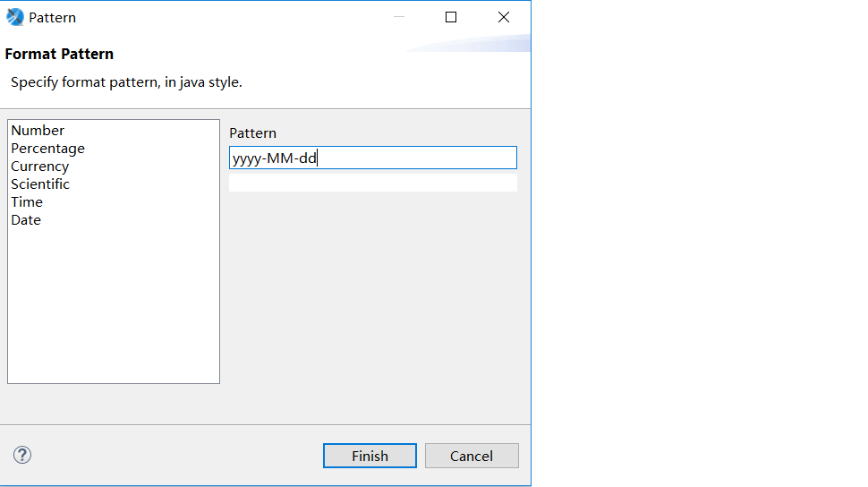Click the preview box below the pattern field
Viewport: 868px width, 487px height.
click(x=372, y=183)
